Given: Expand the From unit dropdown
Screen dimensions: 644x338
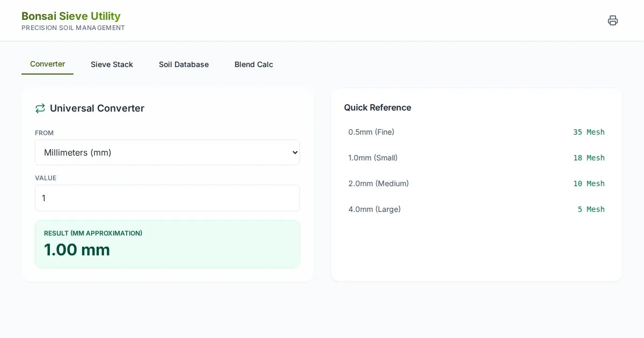Looking at the screenshot, I should point(167,152).
